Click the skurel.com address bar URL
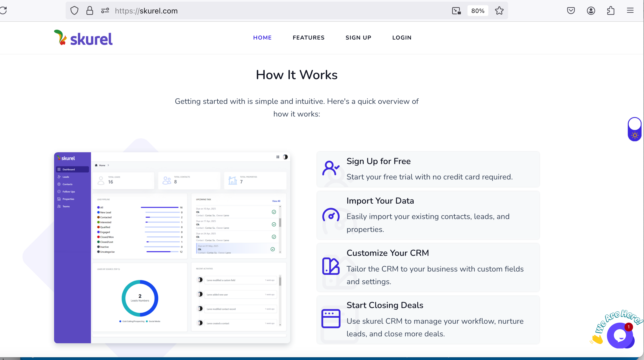The height and width of the screenshot is (360, 644). 146,11
